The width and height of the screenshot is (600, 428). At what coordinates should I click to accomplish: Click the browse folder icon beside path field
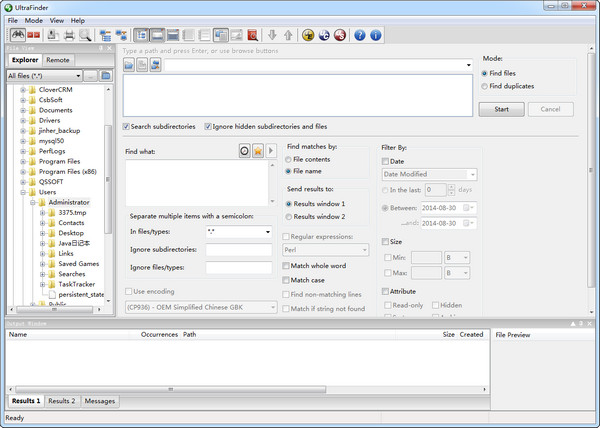[129, 65]
